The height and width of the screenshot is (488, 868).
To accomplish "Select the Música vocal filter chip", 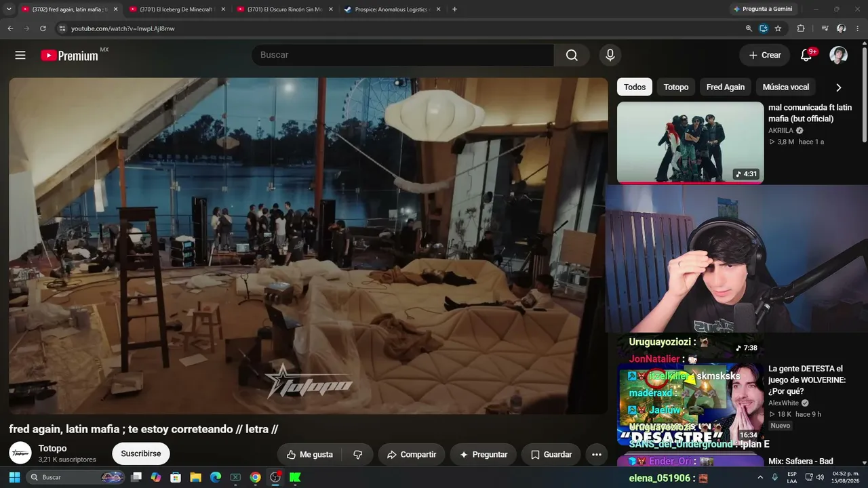I will point(786,87).
